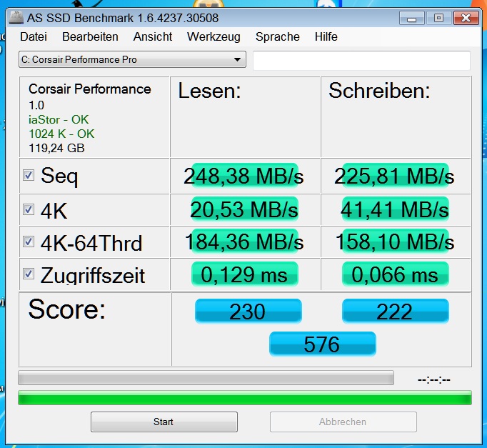Uncheck the Seq test checkbox

[29, 175]
